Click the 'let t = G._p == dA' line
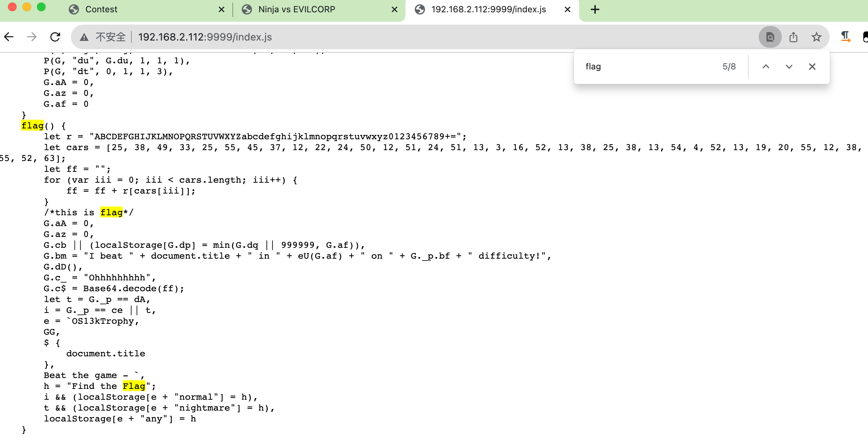Viewport: 868px width, 437px height. point(97,299)
